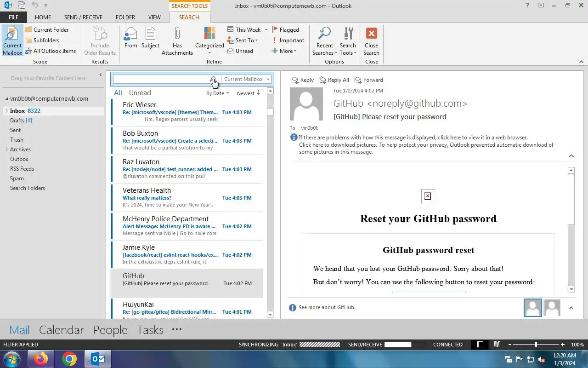Go to Calendar navigation
The image size is (588, 368).
tap(61, 330)
